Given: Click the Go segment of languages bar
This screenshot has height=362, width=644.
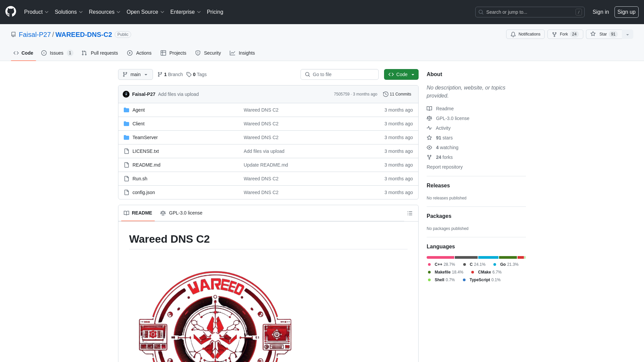Looking at the screenshot, I should [488, 257].
